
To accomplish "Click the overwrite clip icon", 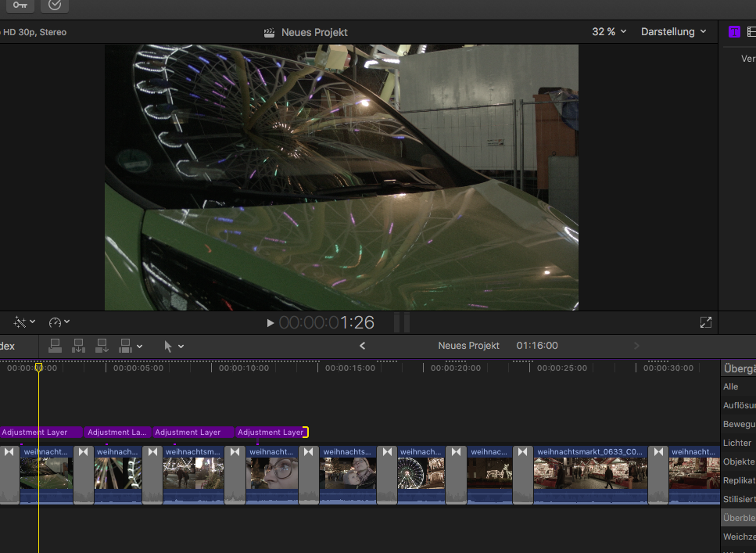I will (x=125, y=345).
